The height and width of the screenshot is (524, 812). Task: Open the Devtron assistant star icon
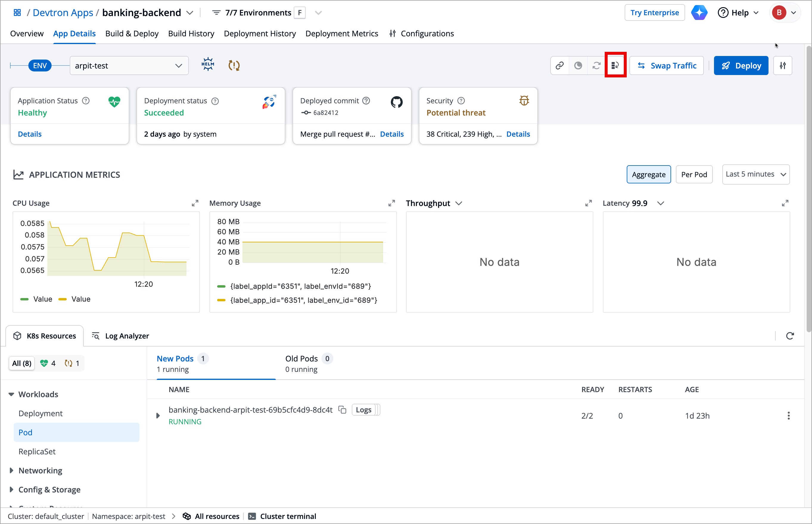pyautogui.click(x=699, y=12)
